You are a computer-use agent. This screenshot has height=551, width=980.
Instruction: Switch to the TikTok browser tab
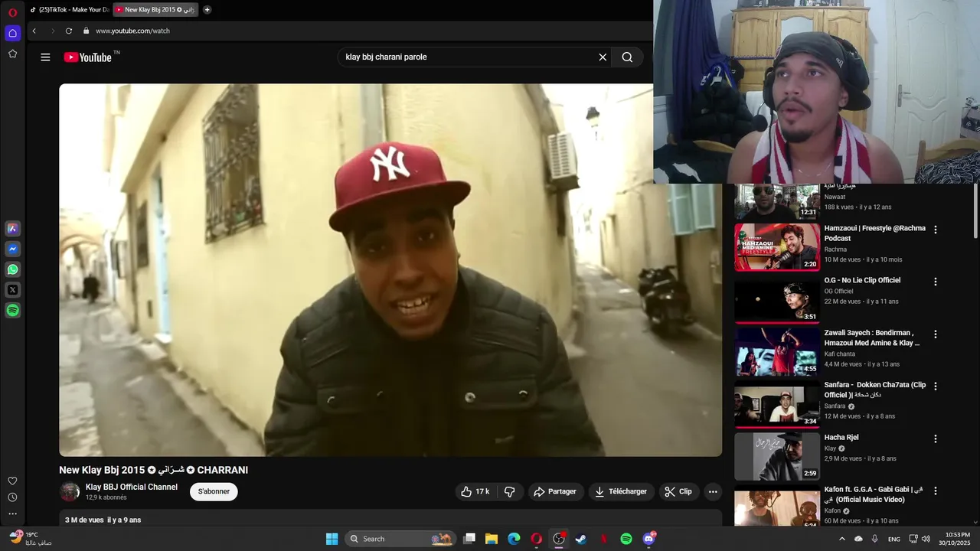(70, 10)
